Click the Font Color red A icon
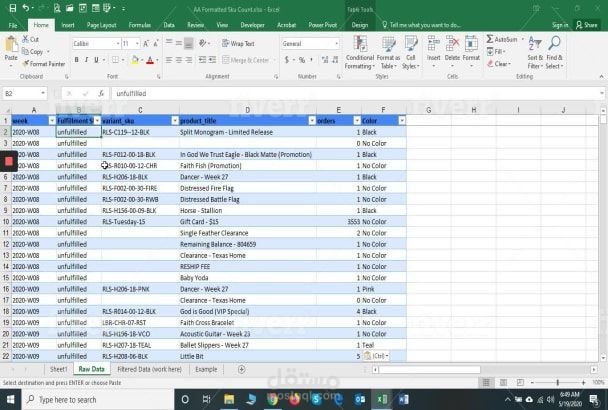 150,60
